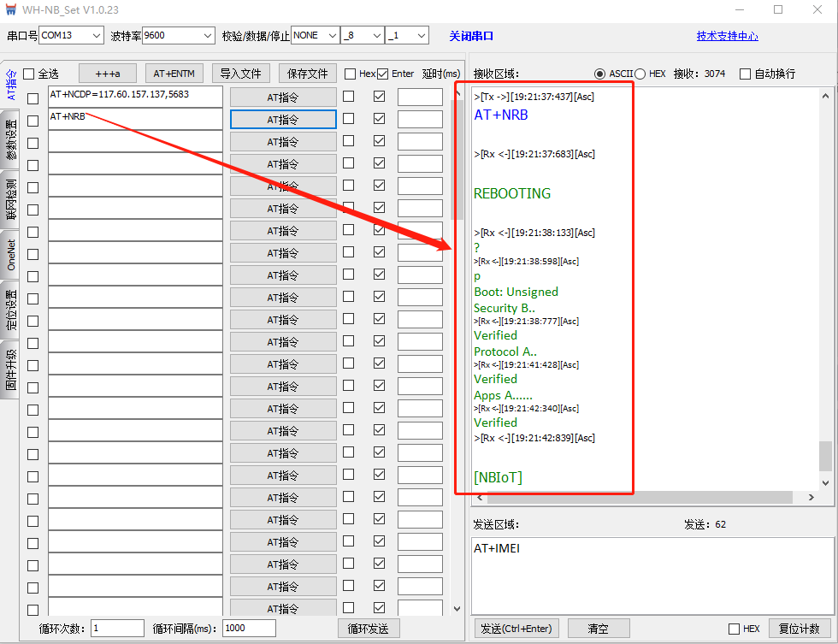Viewport: 838px width, 644px height.
Task: Toggle the Hex column header checkbox
Action: click(350, 74)
